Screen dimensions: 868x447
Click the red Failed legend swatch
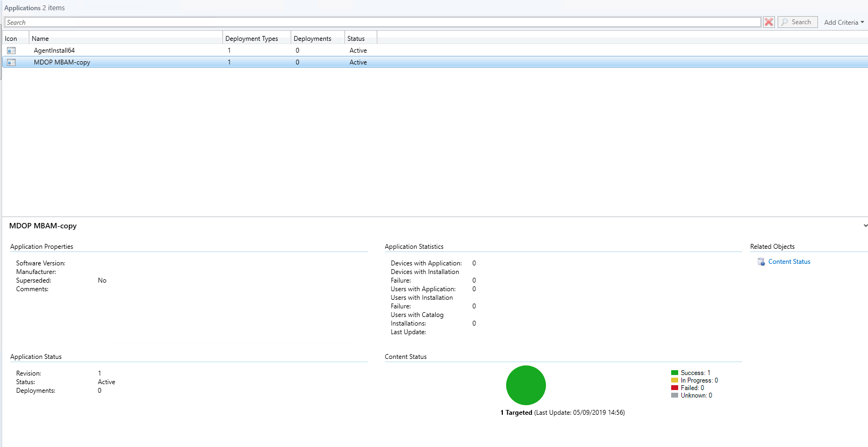674,388
